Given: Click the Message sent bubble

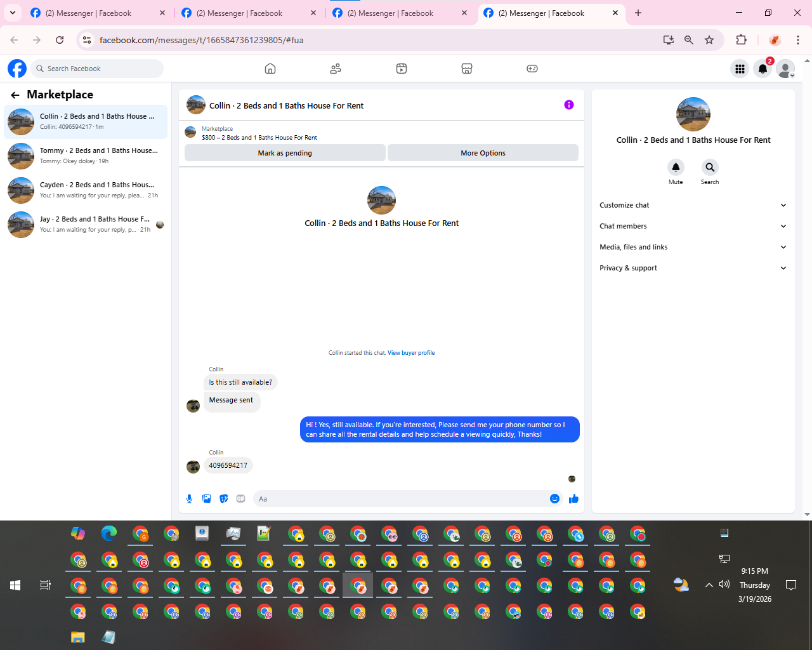Looking at the screenshot, I should (232, 401).
